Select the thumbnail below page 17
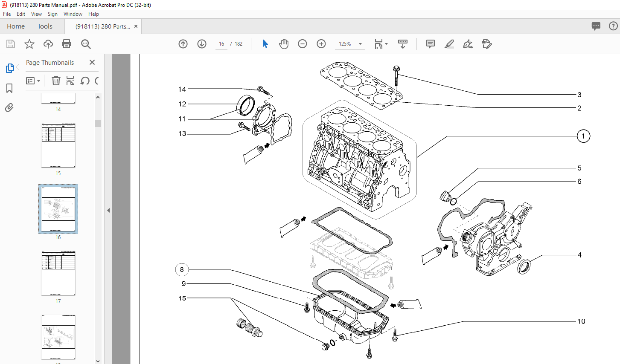Image resolution: width=620 pixels, height=364 pixels. [x=58, y=337]
